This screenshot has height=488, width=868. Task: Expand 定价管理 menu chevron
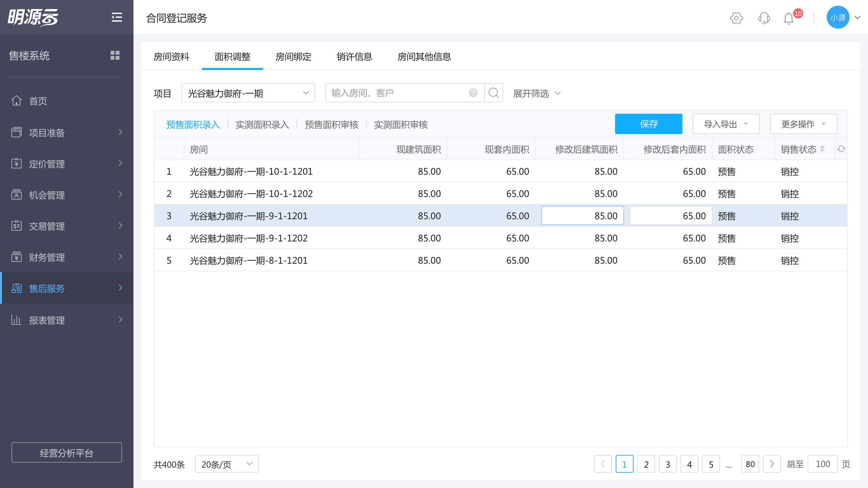point(120,163)
